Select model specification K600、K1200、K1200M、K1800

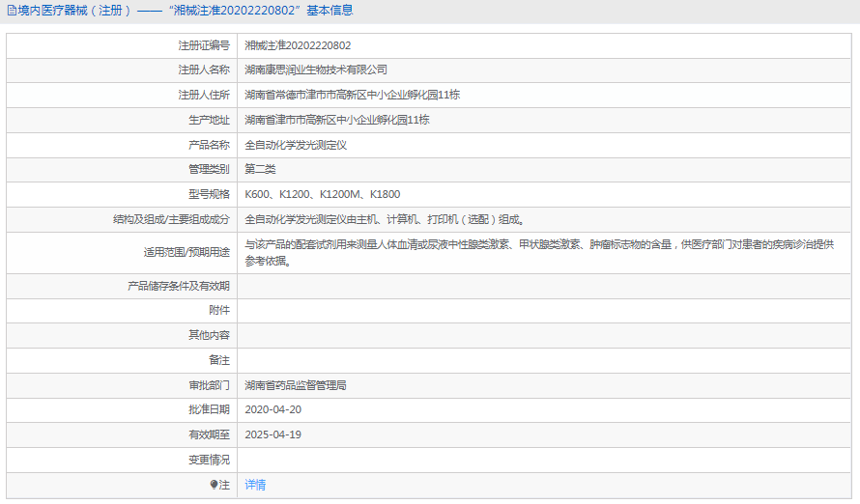(323, 194)
